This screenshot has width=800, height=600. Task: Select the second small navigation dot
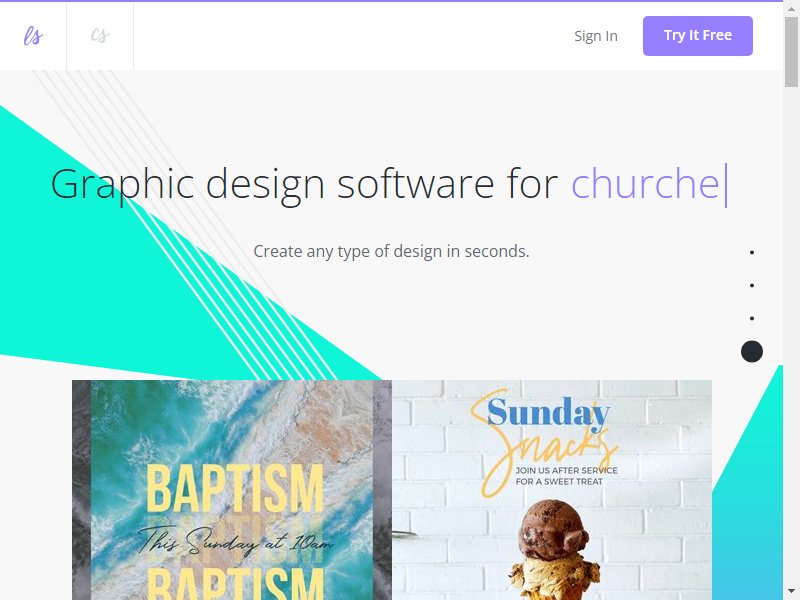tap(752, 285)
